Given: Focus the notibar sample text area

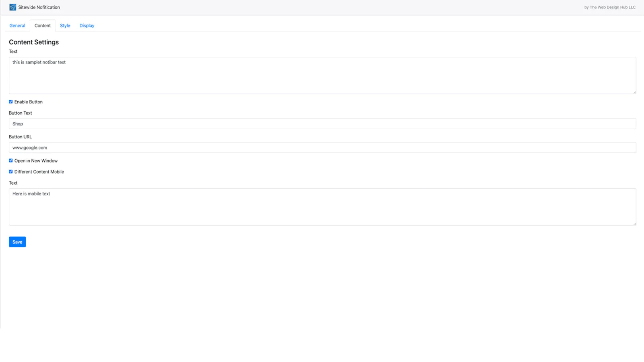Looking at the screenshot, I should tap(322, 75).
